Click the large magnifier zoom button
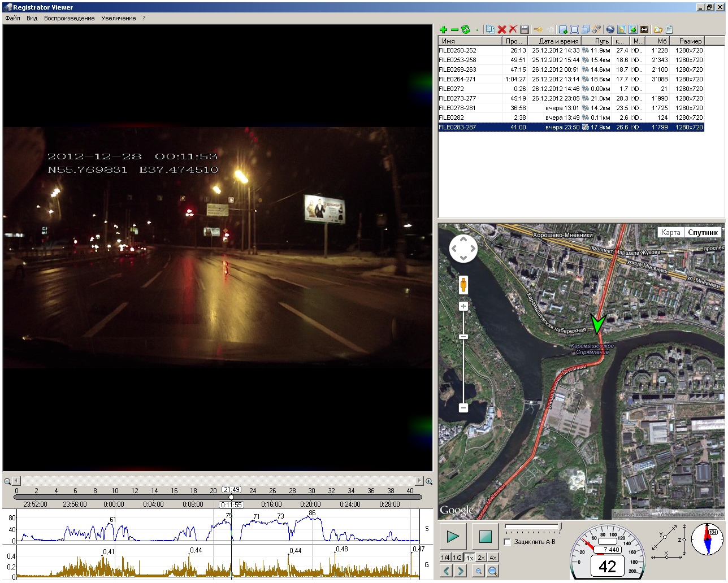Screen dimensions: 728x583 click(493, 571)
